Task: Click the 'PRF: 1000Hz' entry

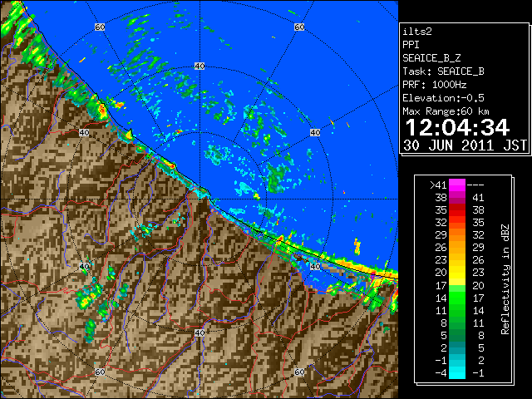Action: pos(435,85)
